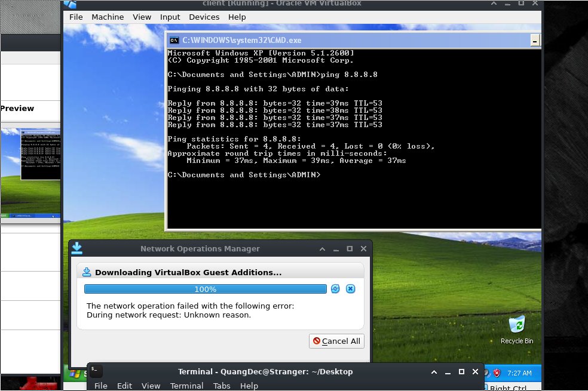This screenshot has height=391, width=588.
Task: Open the Tabs menu in Terminal
Action: [x=222, y=386]
